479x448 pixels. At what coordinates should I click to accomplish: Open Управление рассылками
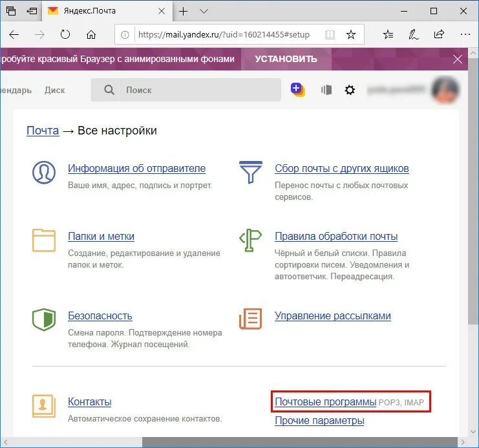click(333, 315)
